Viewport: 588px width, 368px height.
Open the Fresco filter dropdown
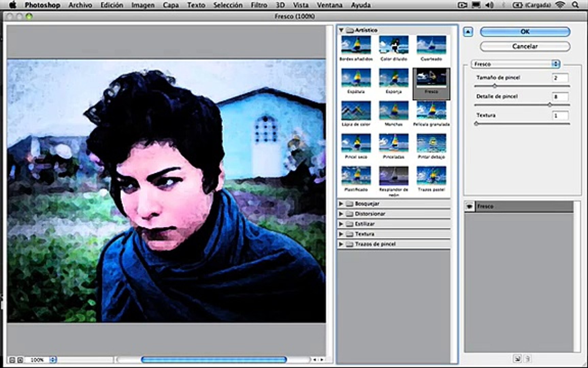516,64
